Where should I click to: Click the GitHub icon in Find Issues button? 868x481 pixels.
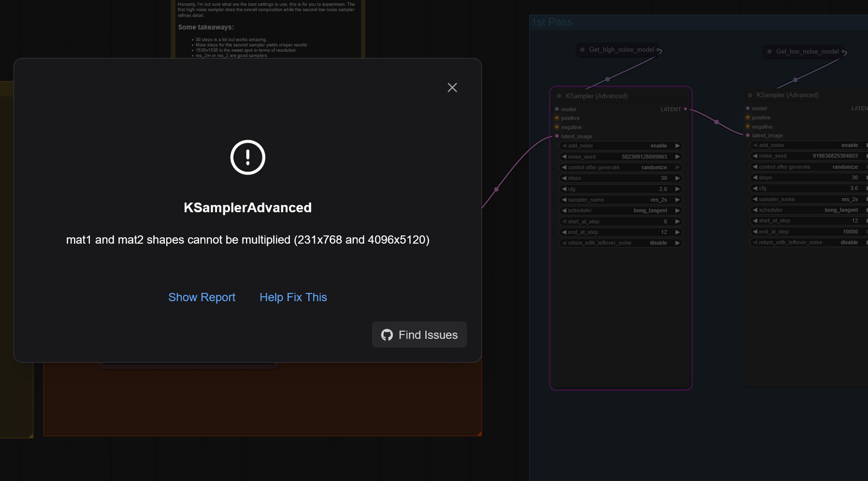[x=387, y=335]
